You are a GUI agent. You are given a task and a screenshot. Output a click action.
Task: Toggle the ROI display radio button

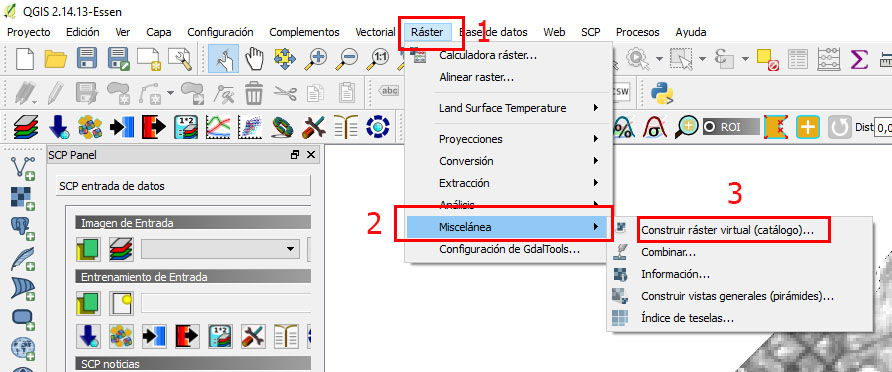[x=709, y=127]
